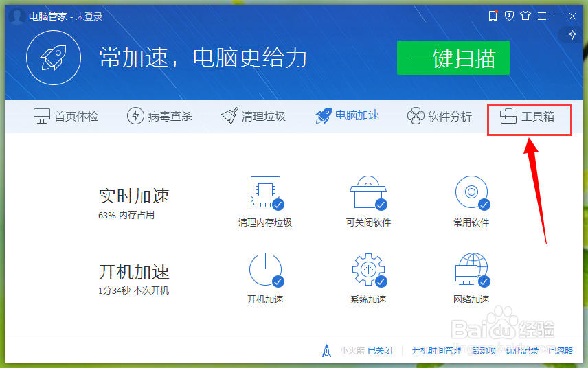588x368 pixels.
Task: Click the 1分34秒 本次开机 text
Action: click(x=133, y=290)
